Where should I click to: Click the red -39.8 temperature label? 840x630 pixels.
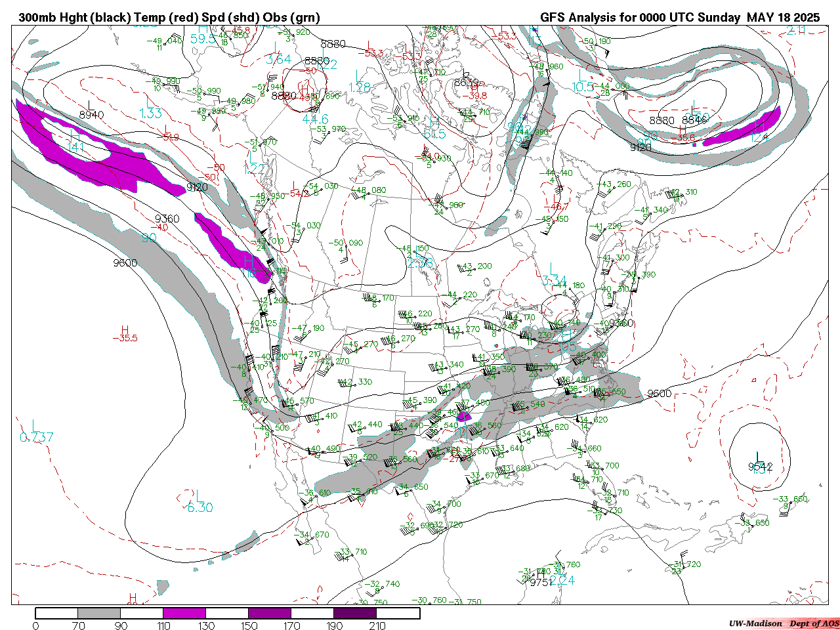click(474, 96)
